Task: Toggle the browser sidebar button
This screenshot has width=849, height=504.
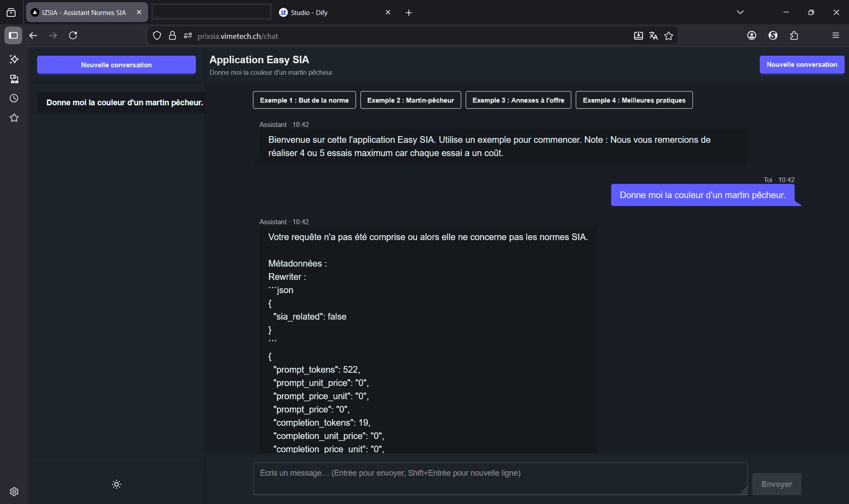Action: tap(13, 35)
